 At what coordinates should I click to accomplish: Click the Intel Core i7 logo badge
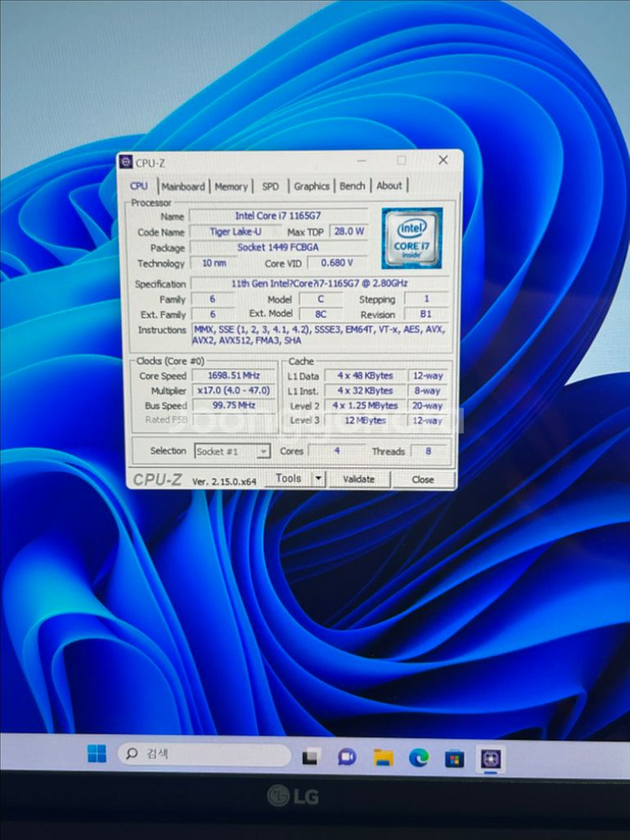412,238
